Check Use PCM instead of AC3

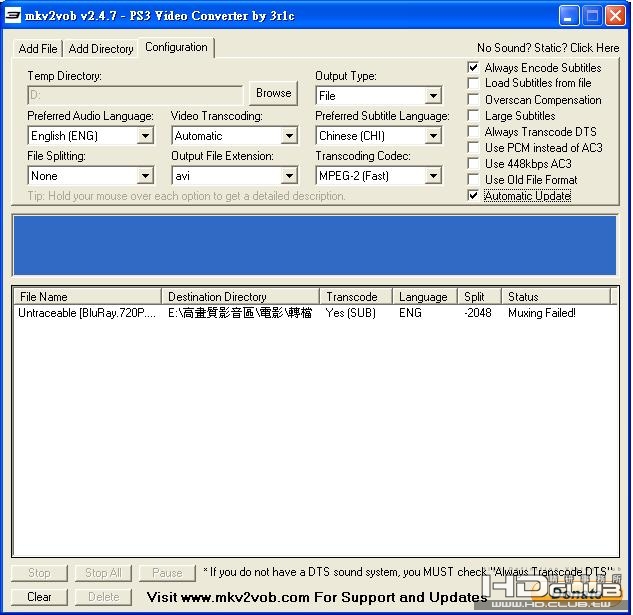(x=473, y=148)
